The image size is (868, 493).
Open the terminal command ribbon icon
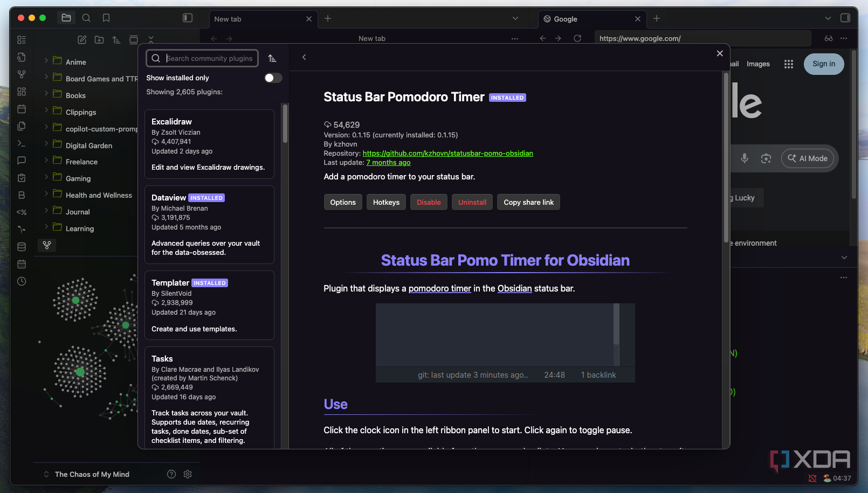pos(22,143)
